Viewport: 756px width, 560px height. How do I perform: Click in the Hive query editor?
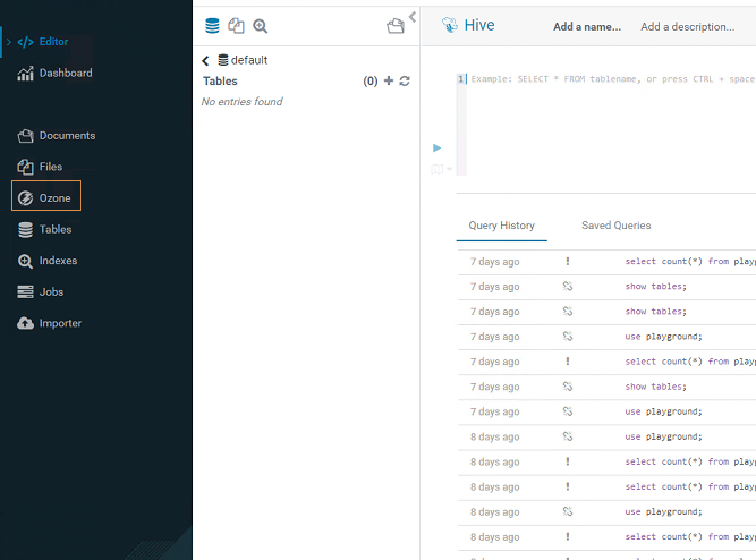606,125
